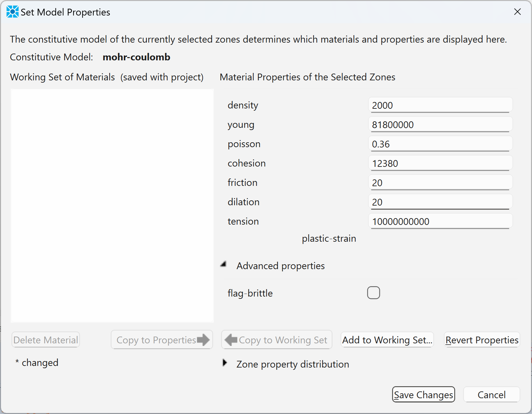
Task: Focus the friction angle input
Action: tap(440, 183)
